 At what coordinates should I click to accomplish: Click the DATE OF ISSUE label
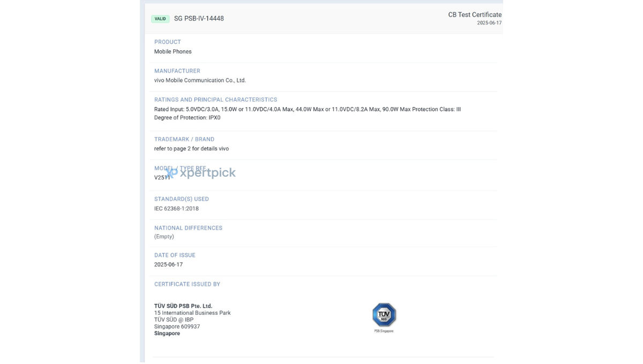coord(175,255)
